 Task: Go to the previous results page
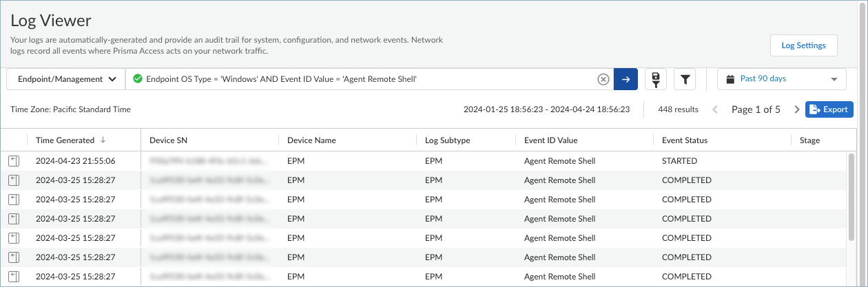[715, 109]
